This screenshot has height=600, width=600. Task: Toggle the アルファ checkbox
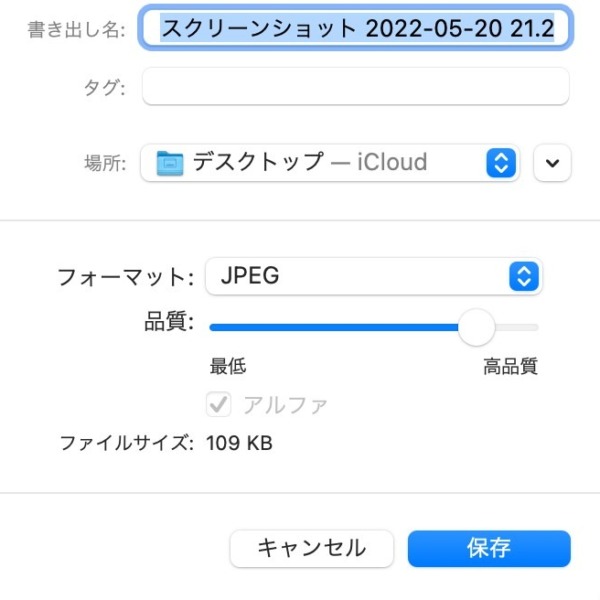click(x=218, y=404)
